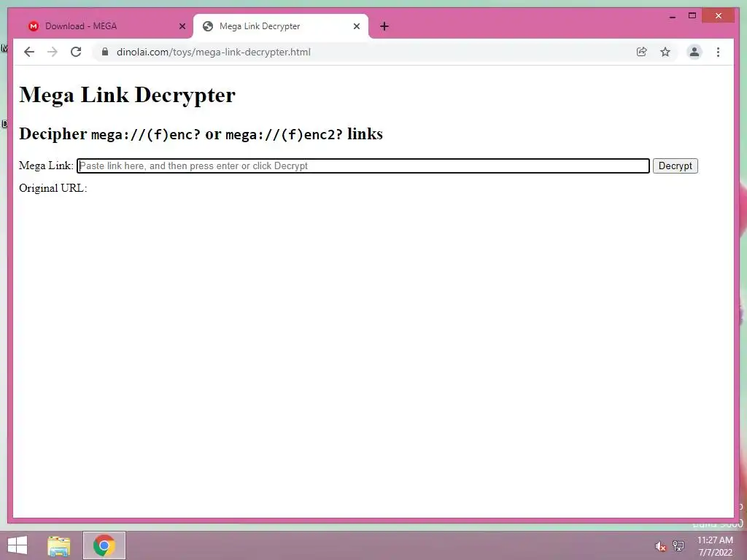
Task: Click the Decrypt button
Action: point(675,166)
